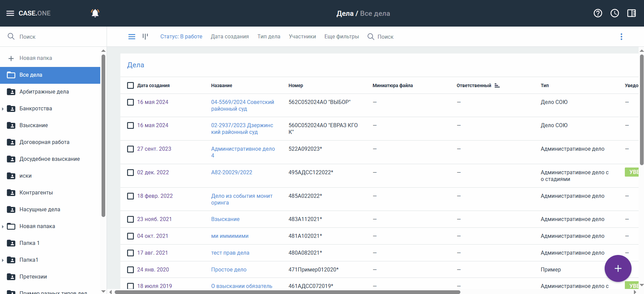Expand the Банкротства folder tree arrow

[3, 109]
